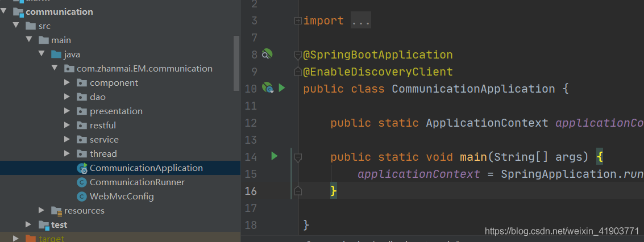Click the service package icon
This screenshot has height=242, width=644.
[82, 139]
